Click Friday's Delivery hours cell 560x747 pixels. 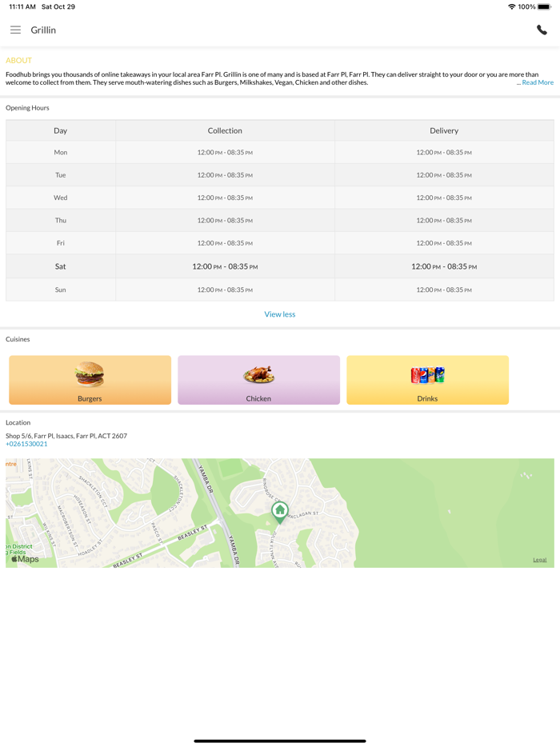click(444, 243)
